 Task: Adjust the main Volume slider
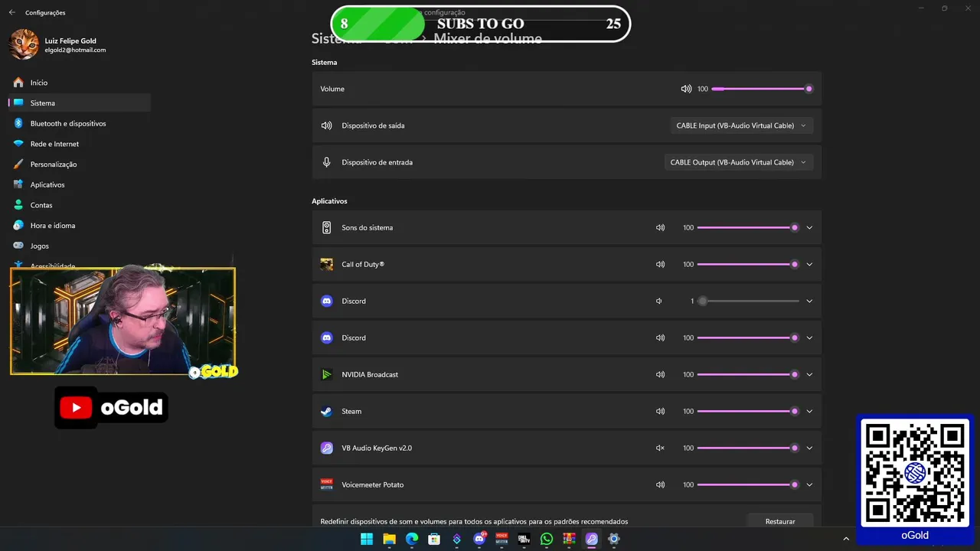(761, 89)
